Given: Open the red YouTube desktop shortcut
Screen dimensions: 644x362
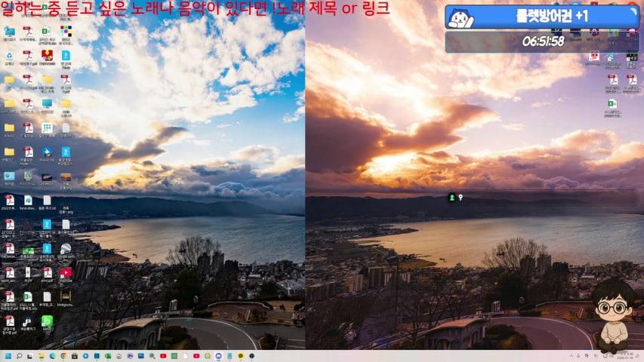Looking at the screenshot, I should pyautogui.click(x=66, y=273).
